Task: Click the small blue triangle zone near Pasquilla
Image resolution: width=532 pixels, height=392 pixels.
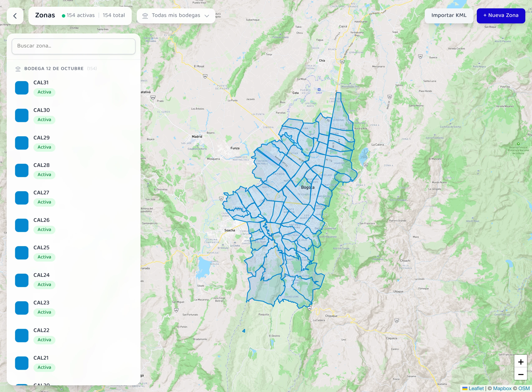Action: click(244, 331)
